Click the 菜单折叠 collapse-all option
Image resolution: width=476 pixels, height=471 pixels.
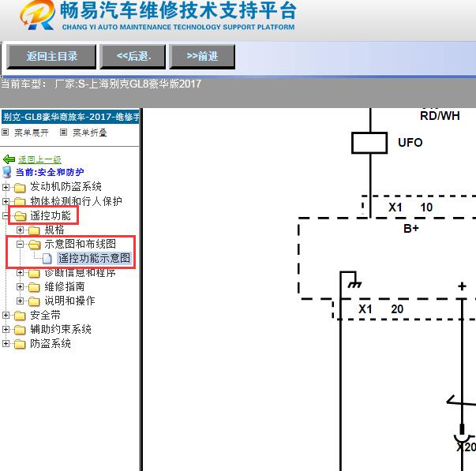pyautogui.click(x=89, y=133)
